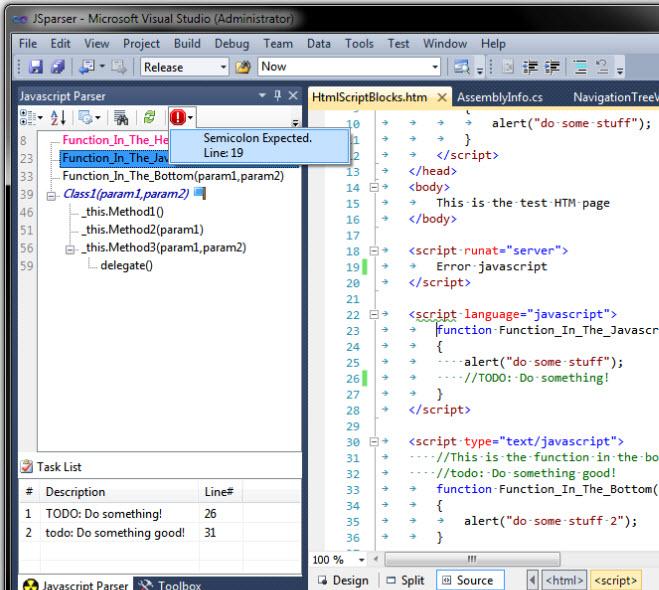This screenshot has width=659, height=590.
Task: Switch to Split view
Action: pos(405,580)
